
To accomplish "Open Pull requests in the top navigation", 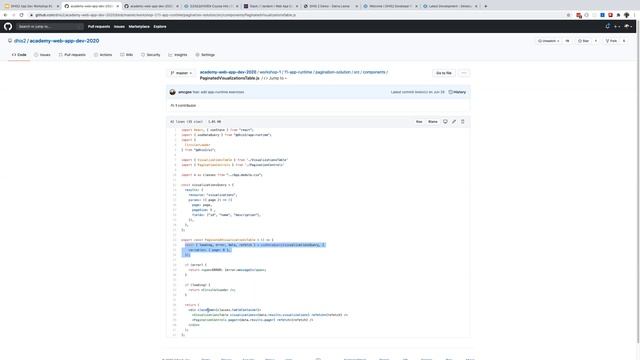I will tap(99, 27).
